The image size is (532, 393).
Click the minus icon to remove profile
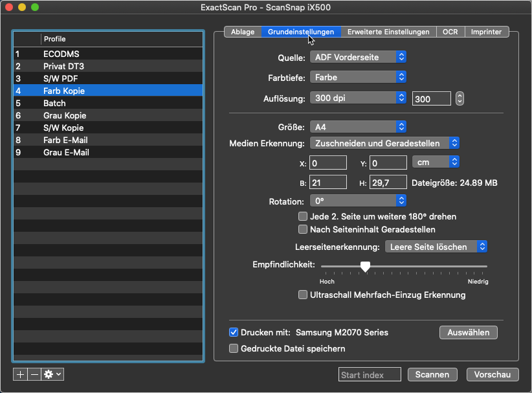tap(34, 374)
